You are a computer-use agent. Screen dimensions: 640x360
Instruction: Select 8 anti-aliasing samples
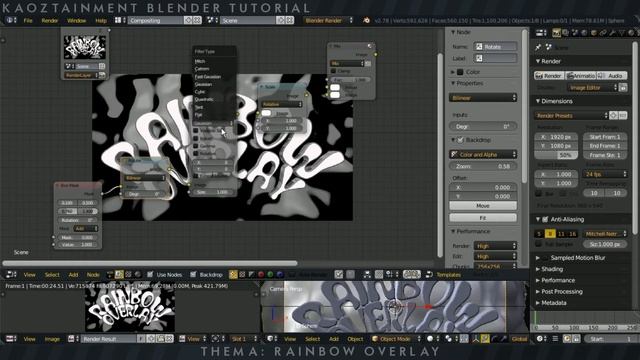click(x=550, y=234)
